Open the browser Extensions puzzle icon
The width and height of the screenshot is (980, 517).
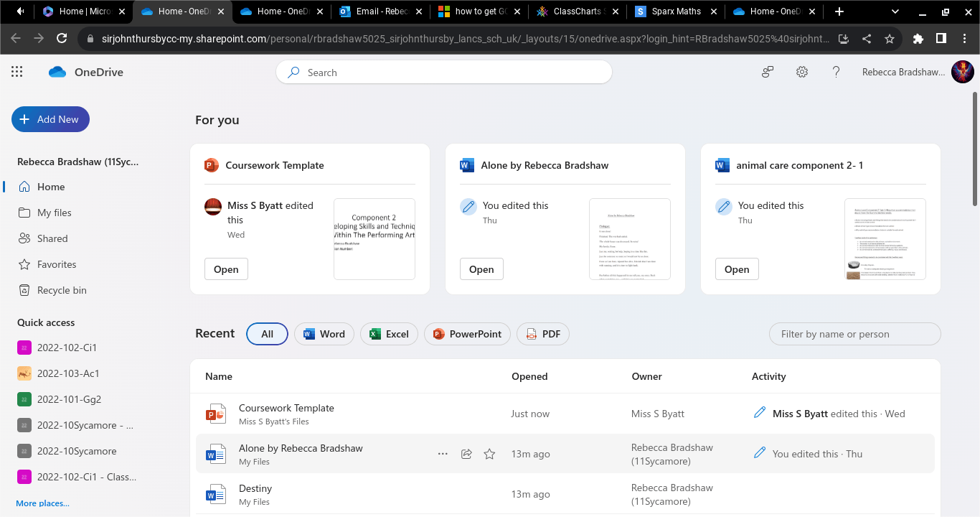pos(918,39)
